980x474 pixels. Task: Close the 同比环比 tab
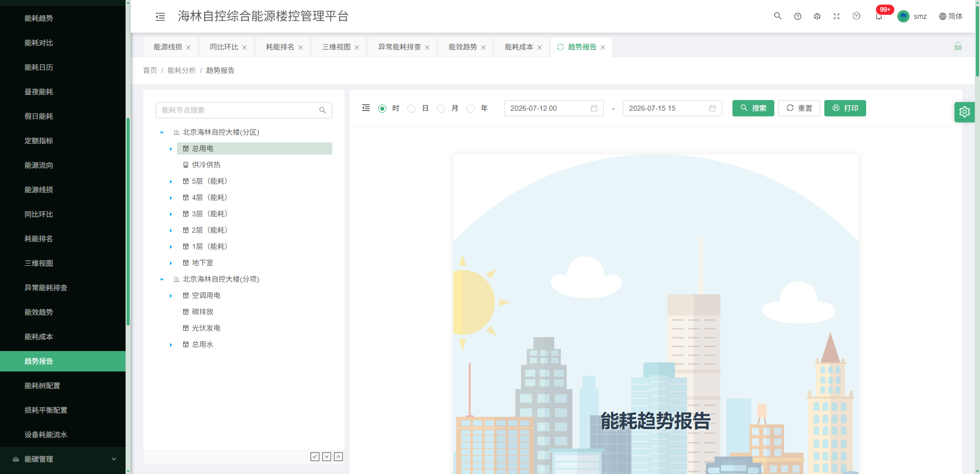coord(244,47)
